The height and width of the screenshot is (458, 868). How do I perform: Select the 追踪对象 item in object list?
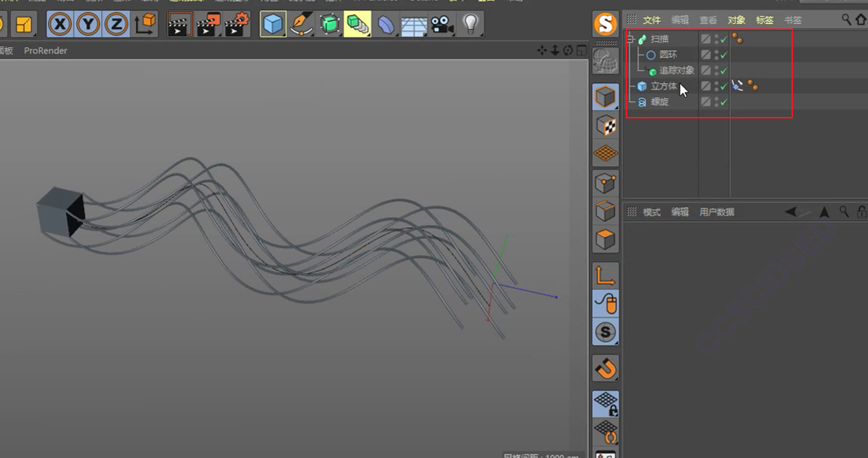coord(677,70)
